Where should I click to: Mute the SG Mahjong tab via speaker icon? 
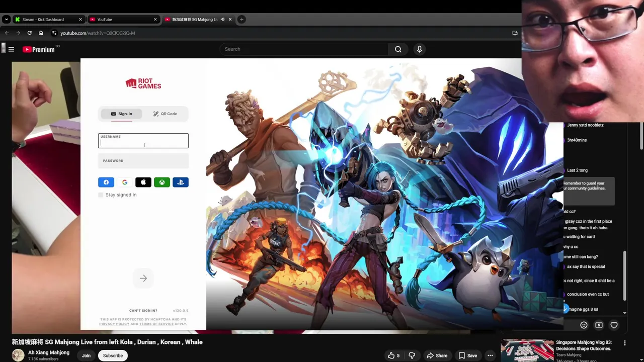click(222, 20)
